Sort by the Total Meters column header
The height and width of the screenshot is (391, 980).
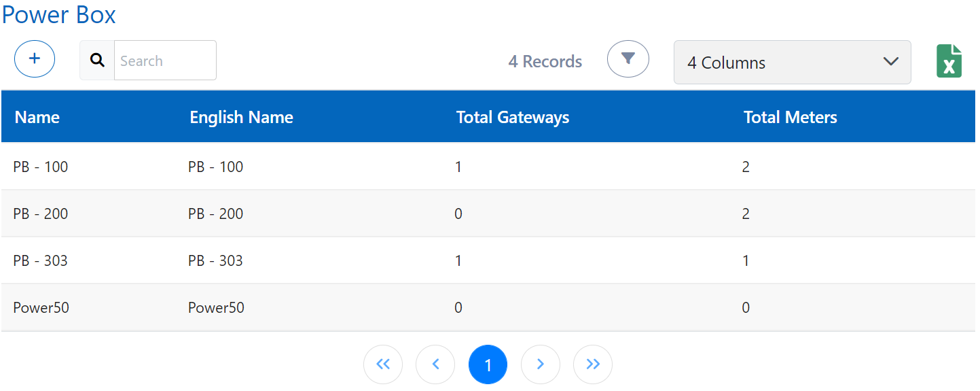pyautogui.click(x=790, y=118)
